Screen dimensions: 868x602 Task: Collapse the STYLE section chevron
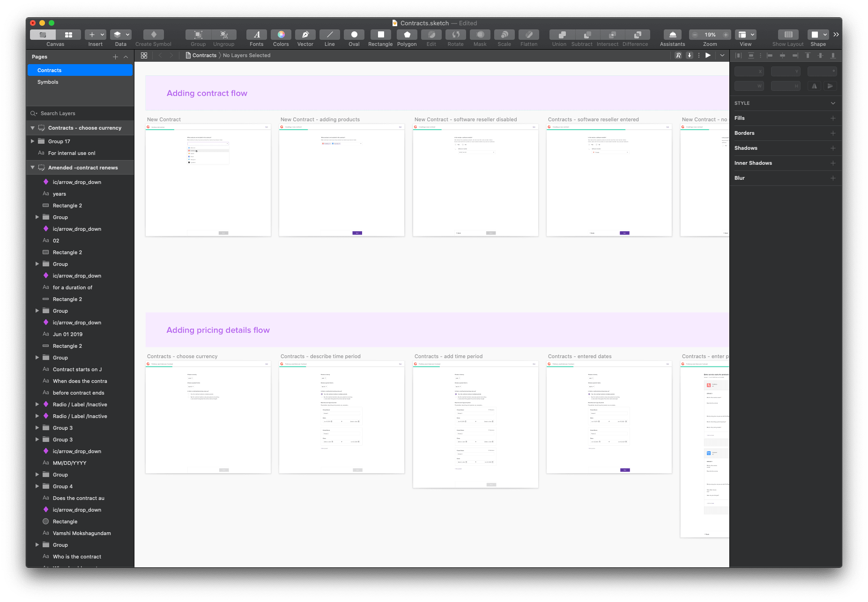point(833,103)
